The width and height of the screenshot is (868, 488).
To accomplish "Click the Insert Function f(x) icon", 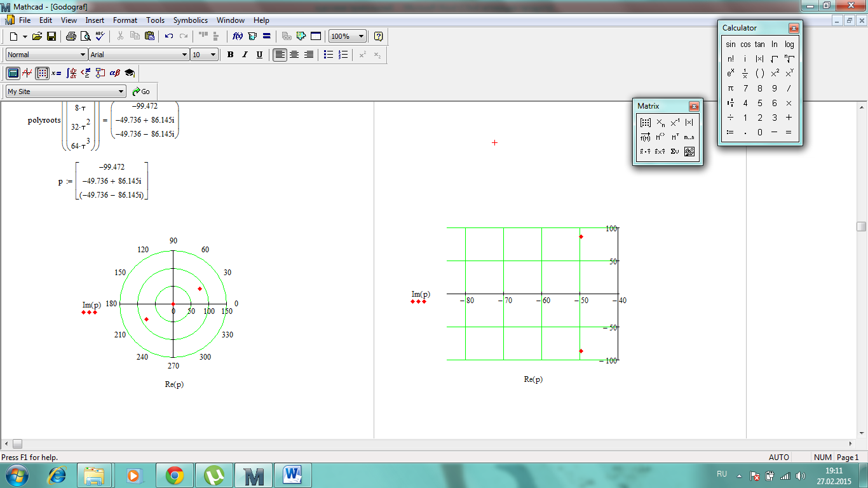I will [x=237, y=36].
